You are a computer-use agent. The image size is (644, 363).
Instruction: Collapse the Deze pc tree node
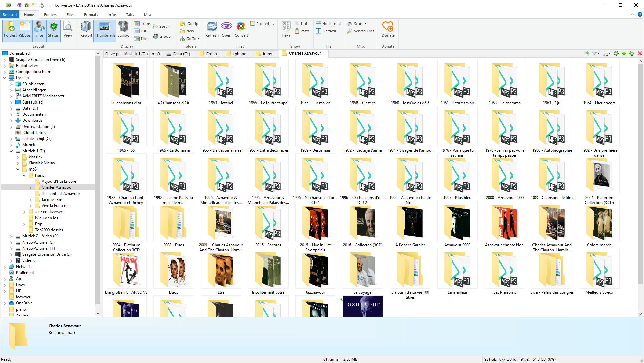tap(5, 78)
